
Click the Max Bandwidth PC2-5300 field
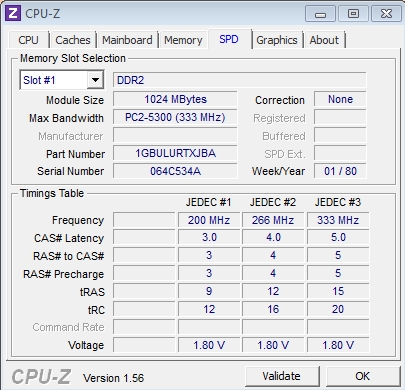175,117
